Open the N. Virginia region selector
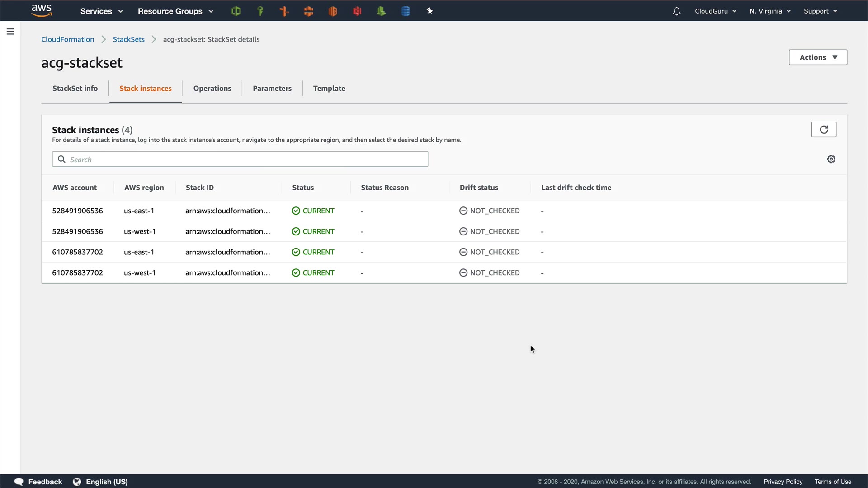Screen dimensions: 868x488 click(x=770, y=11)
